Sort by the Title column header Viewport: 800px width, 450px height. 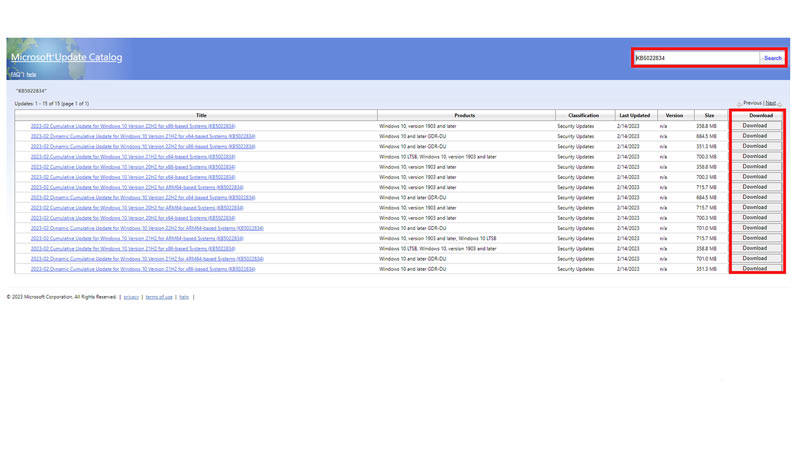201,115
